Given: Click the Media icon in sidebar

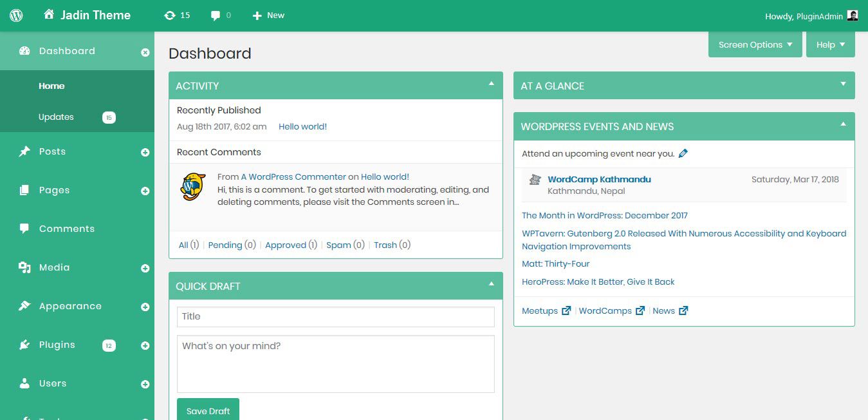Looking at the screenshot, I should coord(24,267).
